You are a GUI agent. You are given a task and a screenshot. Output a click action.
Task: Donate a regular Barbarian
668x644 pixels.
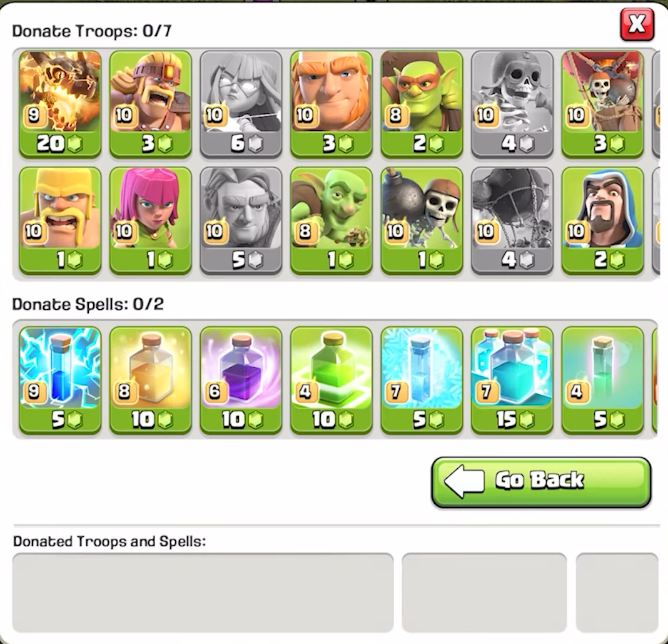60,220
